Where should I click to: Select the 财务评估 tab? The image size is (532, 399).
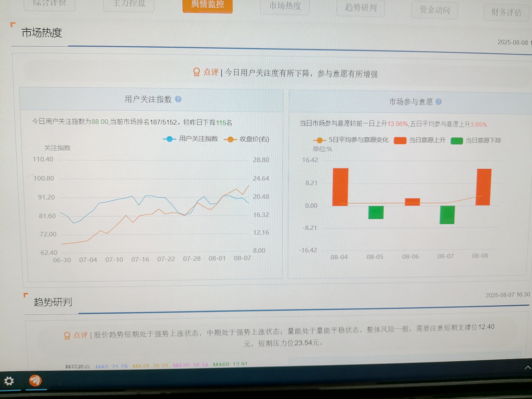coord(506,12)
